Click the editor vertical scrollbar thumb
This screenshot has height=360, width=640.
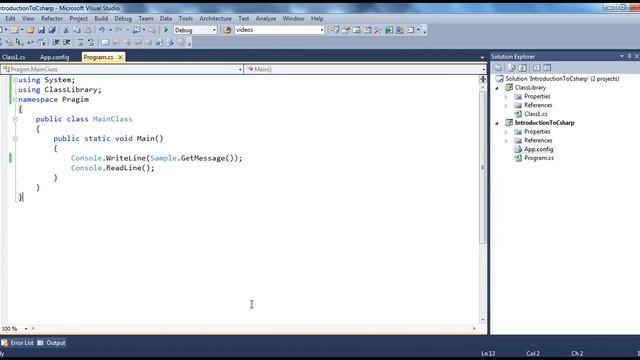pyautogui.click(x=483, y=167)
